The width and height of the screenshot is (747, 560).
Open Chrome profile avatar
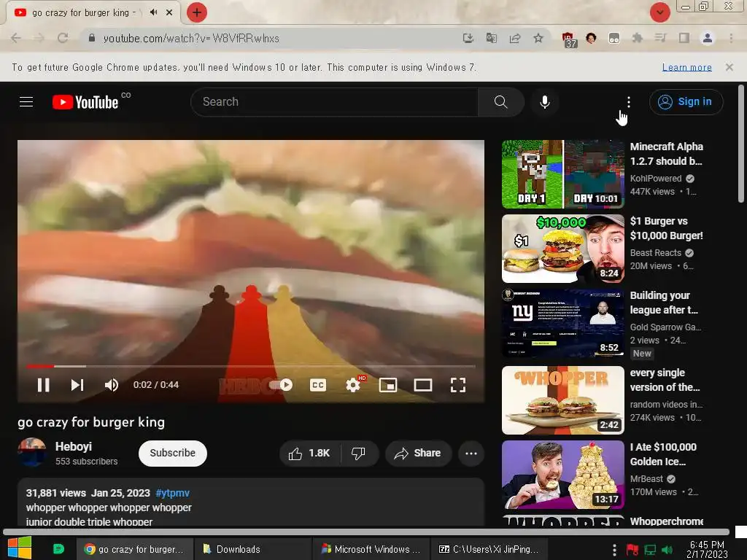pyautogui.click(x=708, y=38)
